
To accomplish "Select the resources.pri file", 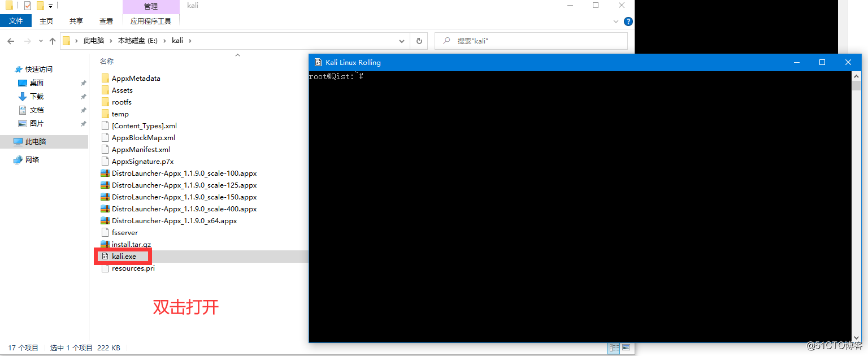I will pyautogui.click(x=133, y=268).
